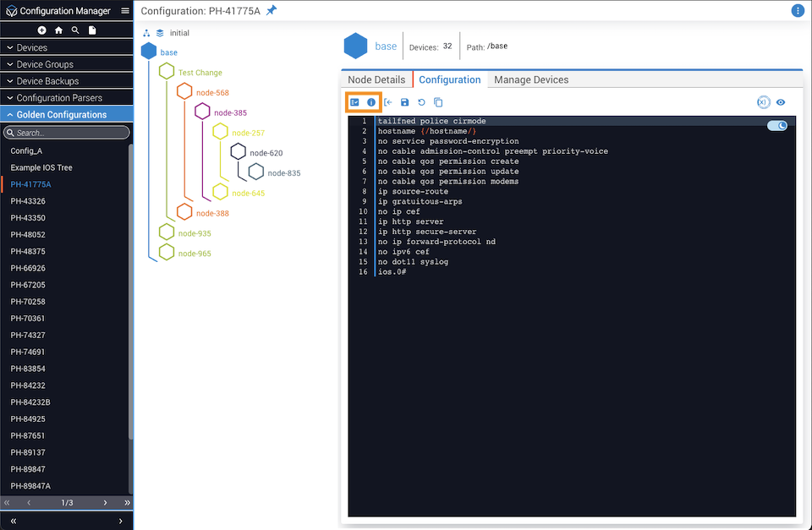
Task: Collapse the Golden Configurations section
Action: coord(67,114)
